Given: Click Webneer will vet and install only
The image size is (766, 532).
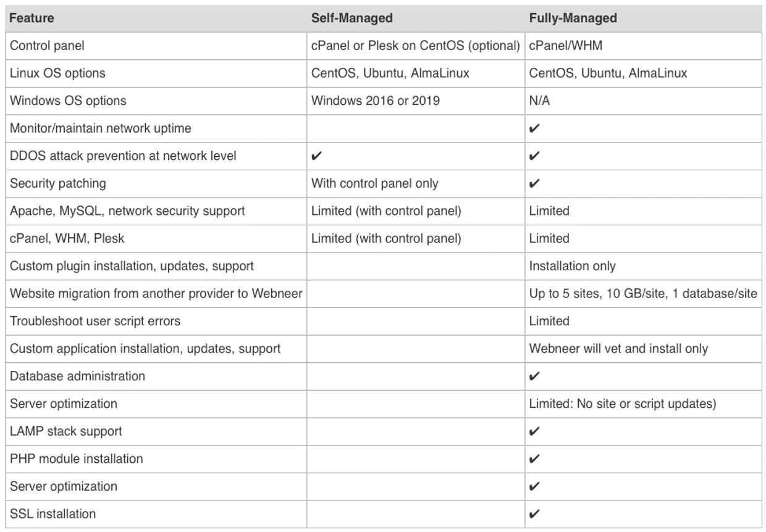Looking at the screenshot, I should pyautogui.click(x=618, y=349).
